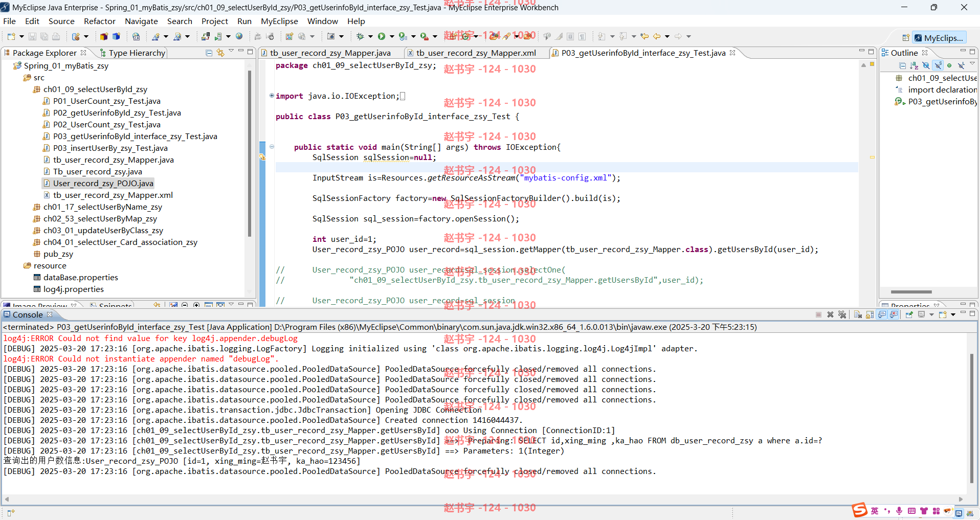The image size is (980, 520).
Task: Collapse All in Outline view
Action: pos(902,65)
